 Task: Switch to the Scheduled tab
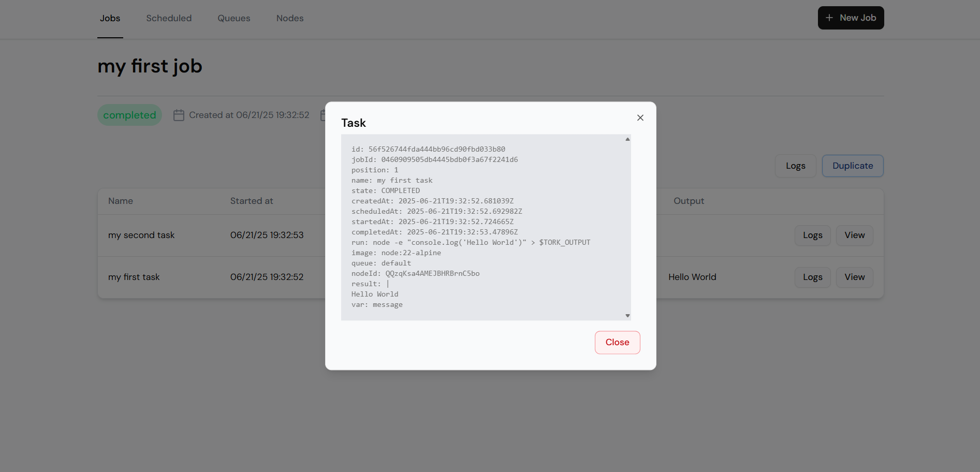[x=169, y=19]
